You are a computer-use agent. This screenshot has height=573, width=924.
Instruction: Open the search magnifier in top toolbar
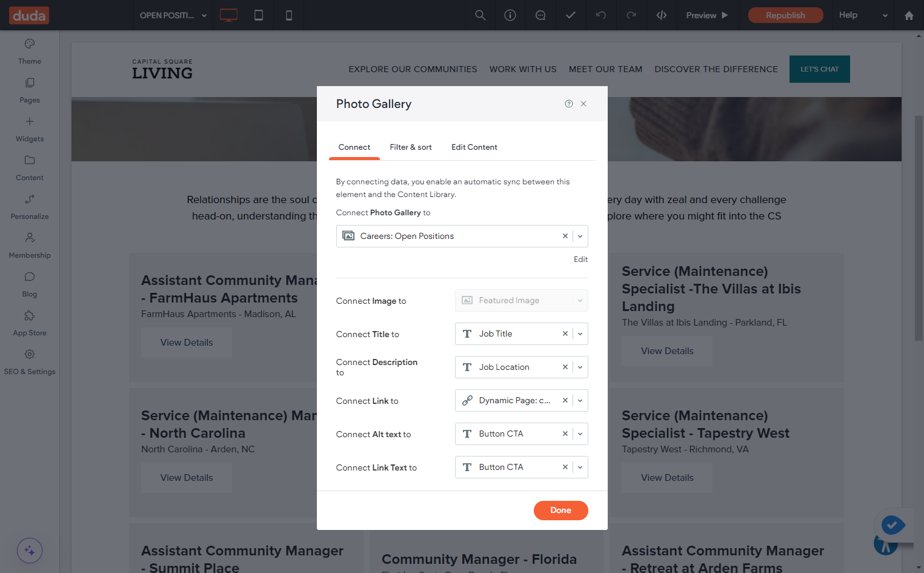[480, 15]
